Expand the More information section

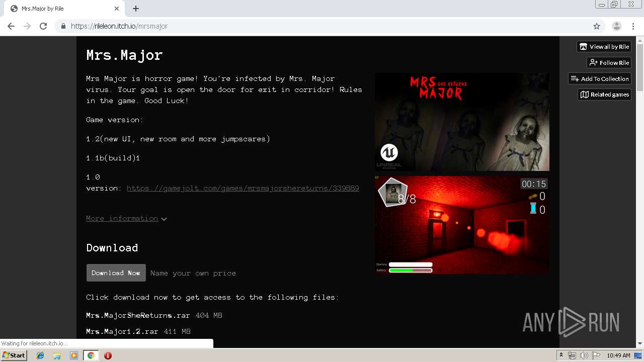click(126, 218)
